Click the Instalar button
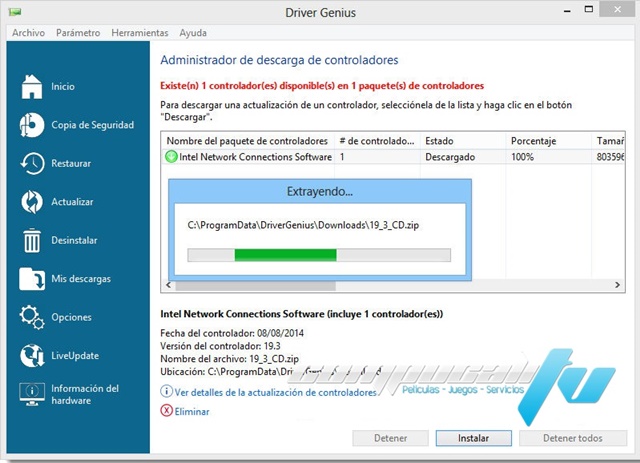 click(473, 438)
